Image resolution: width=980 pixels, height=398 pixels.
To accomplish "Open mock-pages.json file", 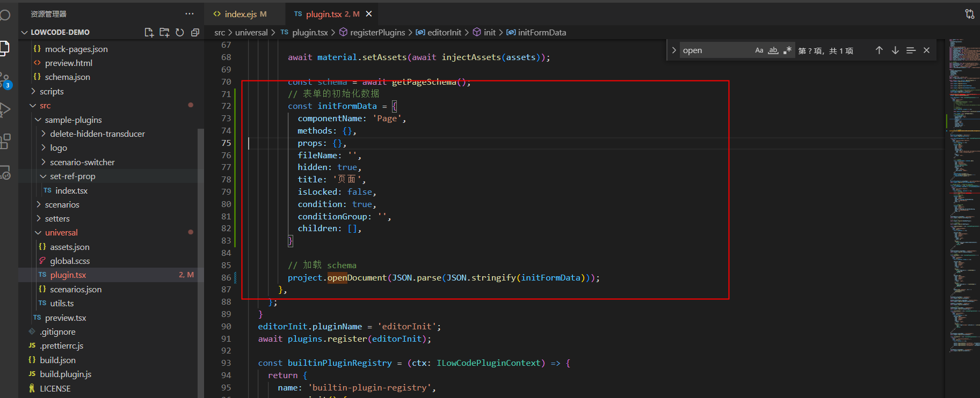I will [x=76, y=49].
